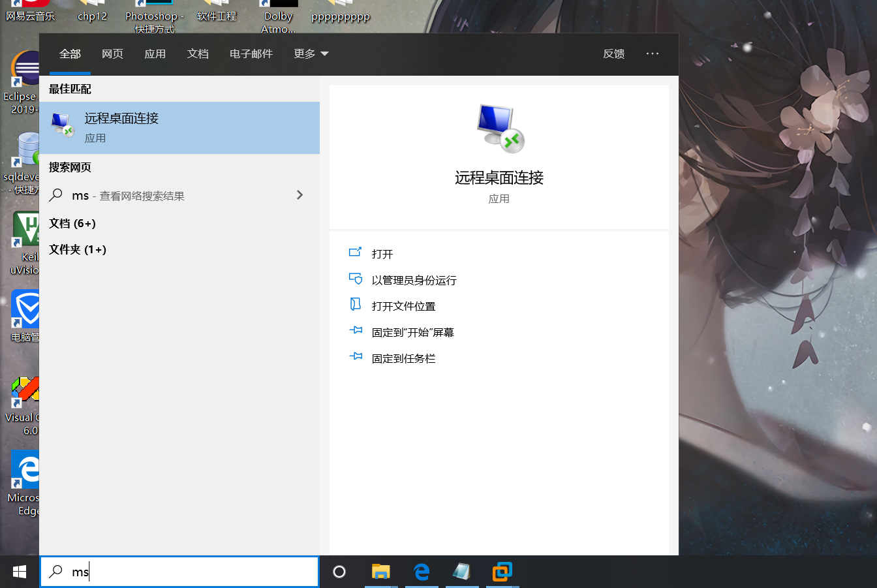This screenshot has height=588, width=877.
Task: Click the 打开 open icon
Action: click(x=356, y=253)
